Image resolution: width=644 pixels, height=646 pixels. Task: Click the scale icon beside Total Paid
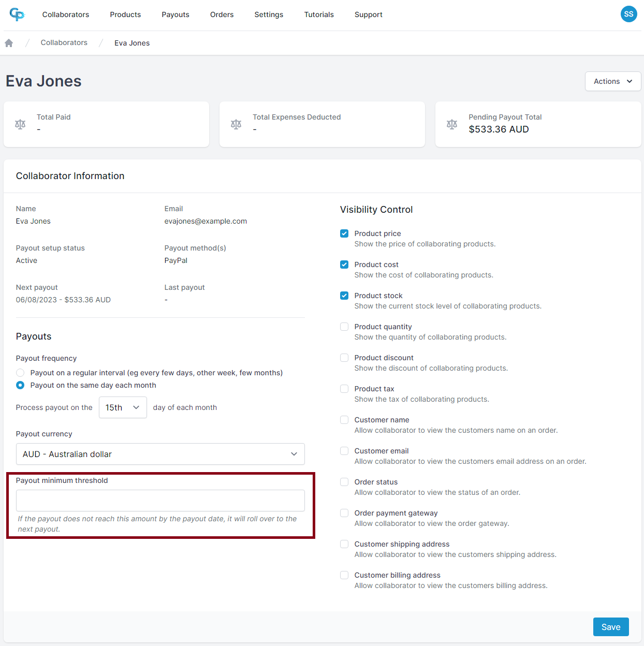pyautogui.click(x=20, y=124)
